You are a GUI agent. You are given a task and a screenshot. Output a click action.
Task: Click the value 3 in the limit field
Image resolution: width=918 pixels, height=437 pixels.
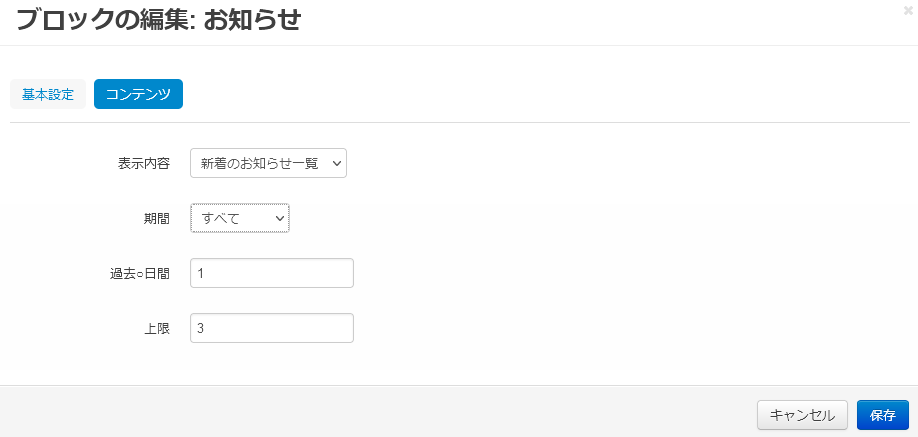tap(202, 328)
